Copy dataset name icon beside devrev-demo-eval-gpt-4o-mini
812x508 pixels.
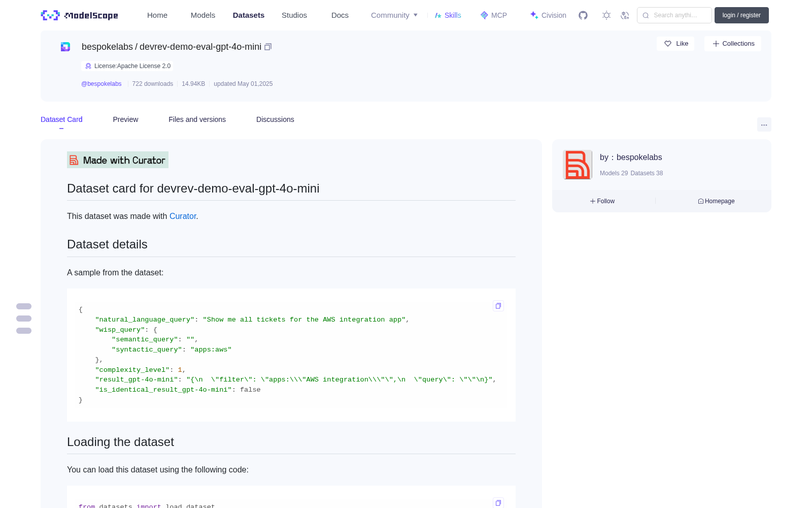click(x=268, y=47)
